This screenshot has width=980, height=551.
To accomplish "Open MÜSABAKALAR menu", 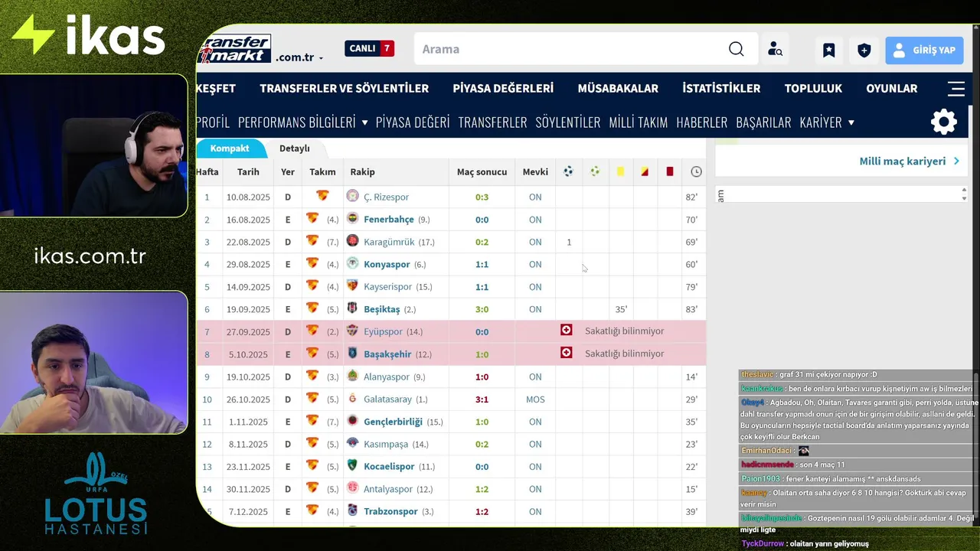I will click(x=618, y=88).
